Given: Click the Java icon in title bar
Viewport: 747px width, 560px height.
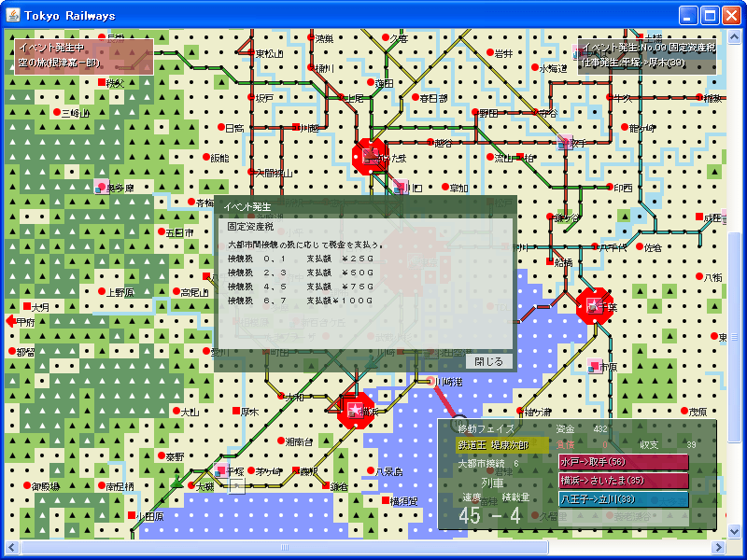Looking at the screenshot, I should pyautogui.click(x=13, y=15).
